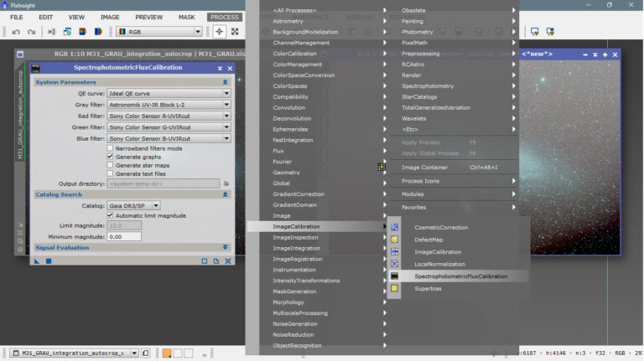The width and height of the screenshot is (644, 361).
Task: Click the Reset icon in SPFC dialog
Action: [x=228, y=260]
